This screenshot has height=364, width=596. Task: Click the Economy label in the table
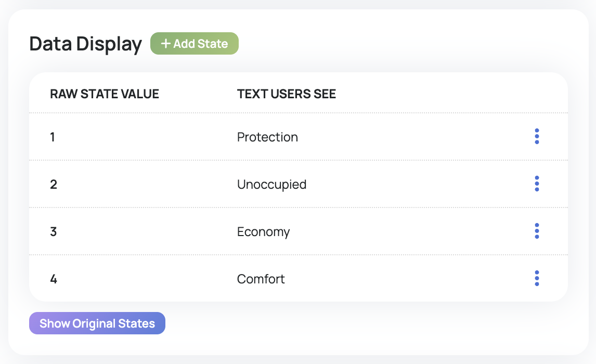[x=263, y=232]
